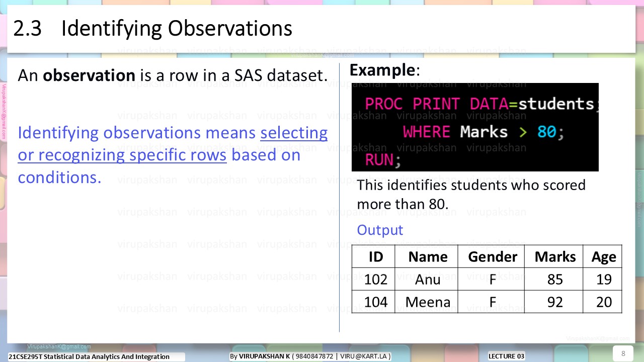Click the marks value "85"
This screenshot has width=644, height=362.
tap(553, 279)
